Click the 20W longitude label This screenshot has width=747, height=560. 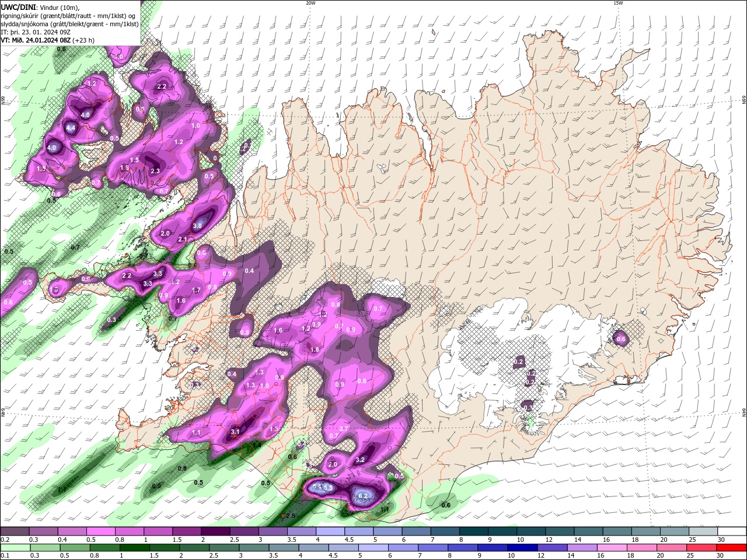[x=310, y=3]
